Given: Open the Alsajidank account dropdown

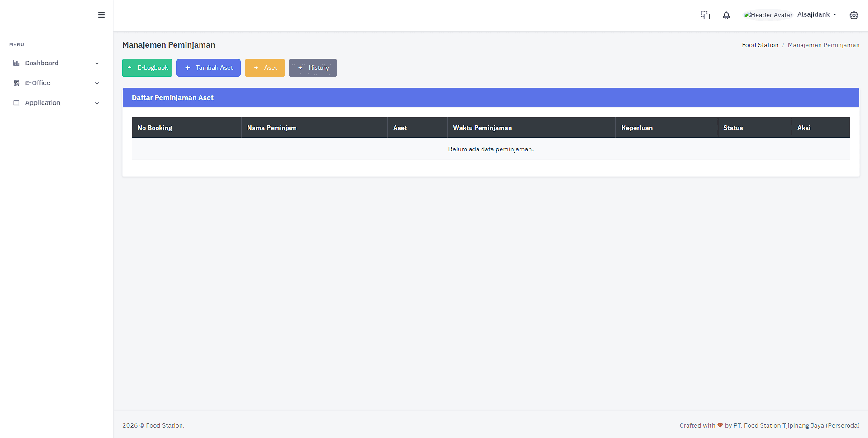Looking at the screenshot, I should (816, 14).
